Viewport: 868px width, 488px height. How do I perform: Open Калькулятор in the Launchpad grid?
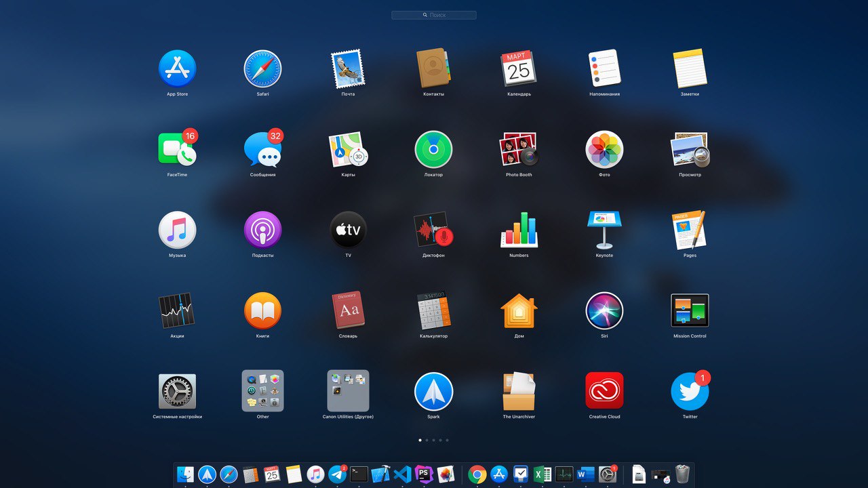coord(433,310)
